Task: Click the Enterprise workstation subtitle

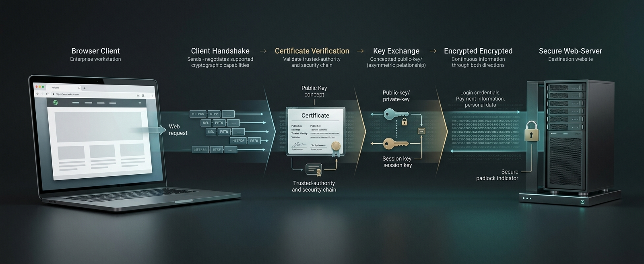Action: click(x=95, y=59)
